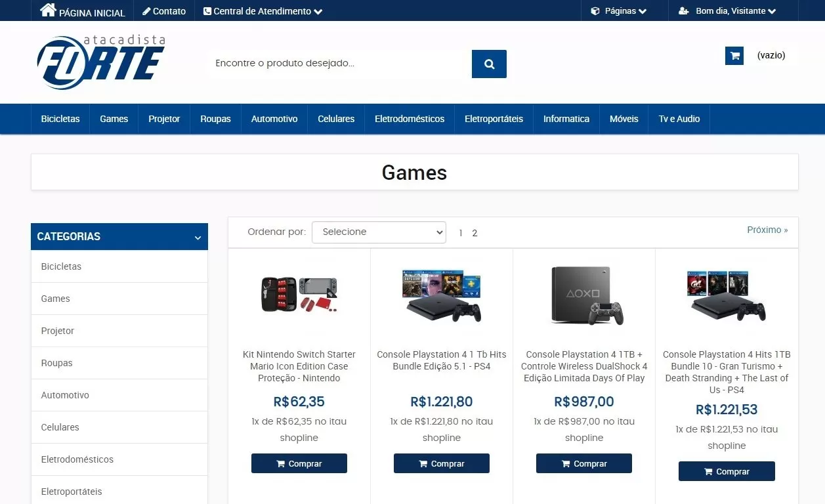Click the Games page heading
This screenshot has height=504, width=825.
414,173
